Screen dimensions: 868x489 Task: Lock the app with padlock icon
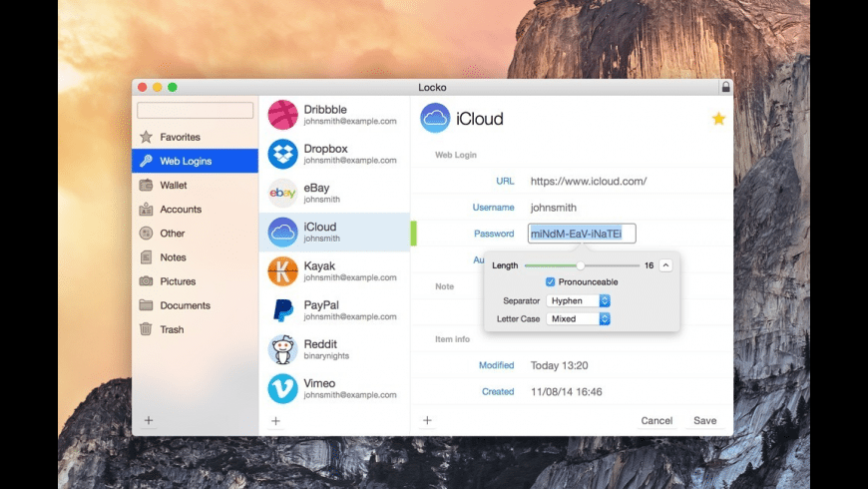click(725, 87)
